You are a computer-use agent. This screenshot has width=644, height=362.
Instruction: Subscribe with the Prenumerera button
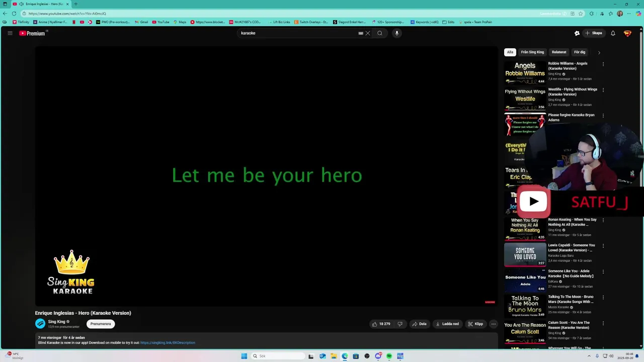pos(101,324)
